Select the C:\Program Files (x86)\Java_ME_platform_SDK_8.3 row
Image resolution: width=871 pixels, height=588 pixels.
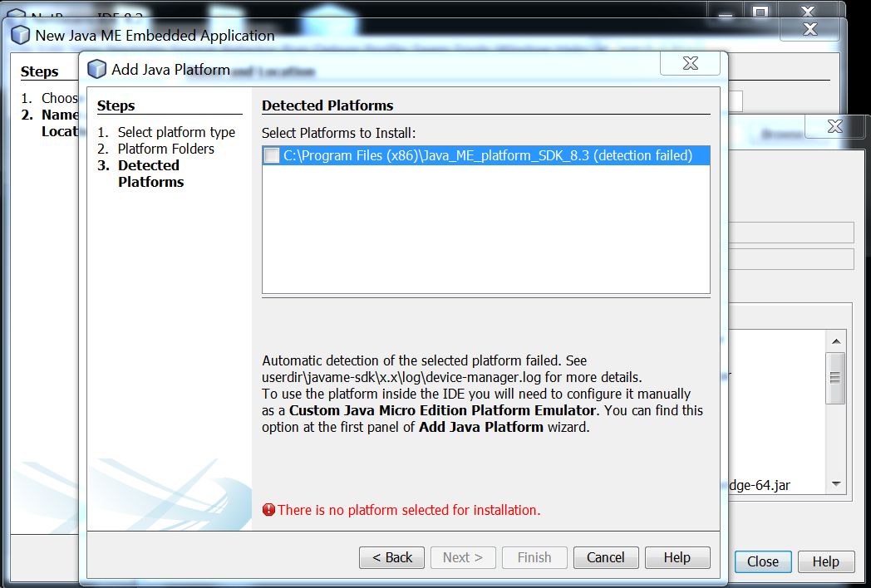pyautogui.click(x=486, y=155)
